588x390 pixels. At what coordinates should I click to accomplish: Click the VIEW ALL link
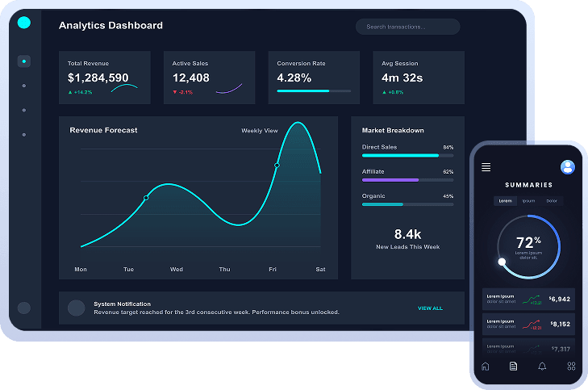(x=430, y=308)
